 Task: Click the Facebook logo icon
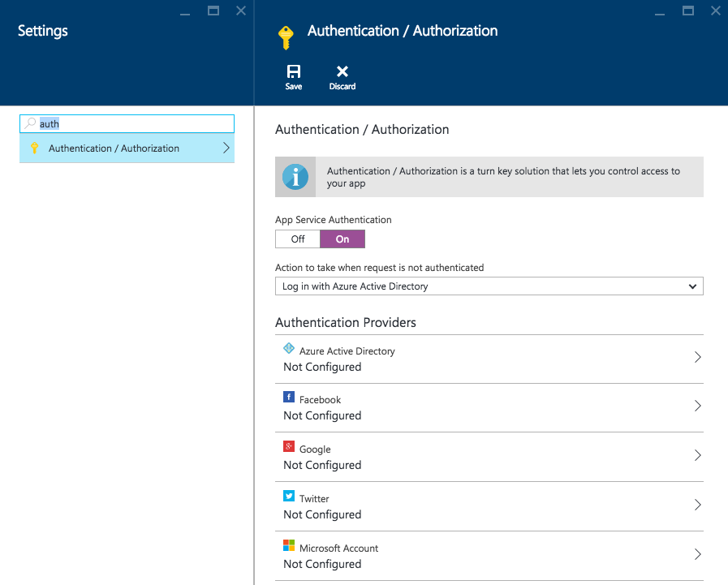(x=289, y=397)
